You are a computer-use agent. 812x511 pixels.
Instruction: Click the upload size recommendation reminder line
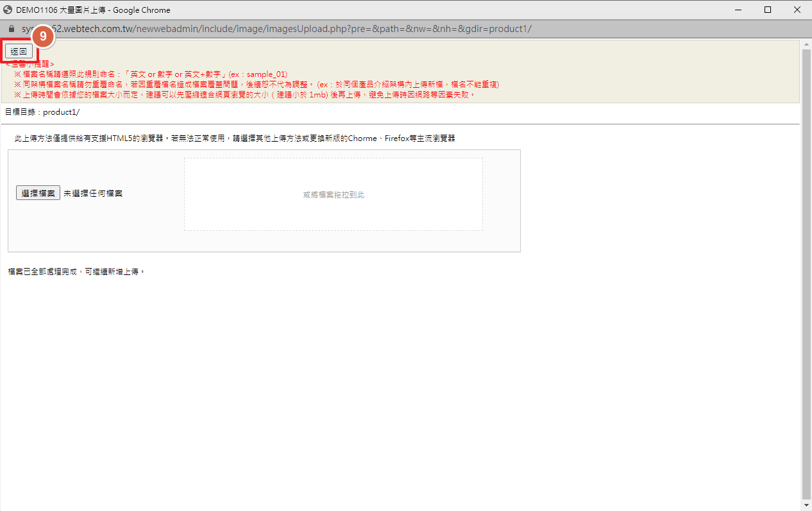(244, 95)
